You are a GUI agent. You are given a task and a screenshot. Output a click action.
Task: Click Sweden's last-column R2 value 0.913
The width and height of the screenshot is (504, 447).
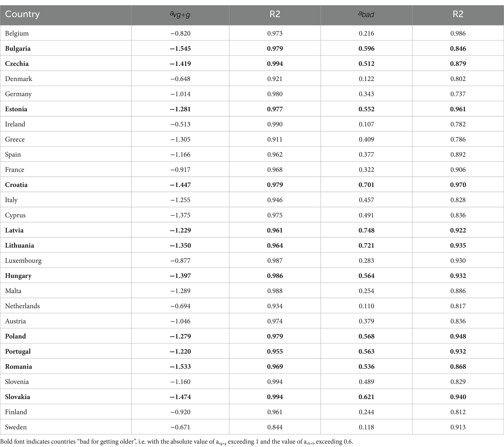click(458, 427)
